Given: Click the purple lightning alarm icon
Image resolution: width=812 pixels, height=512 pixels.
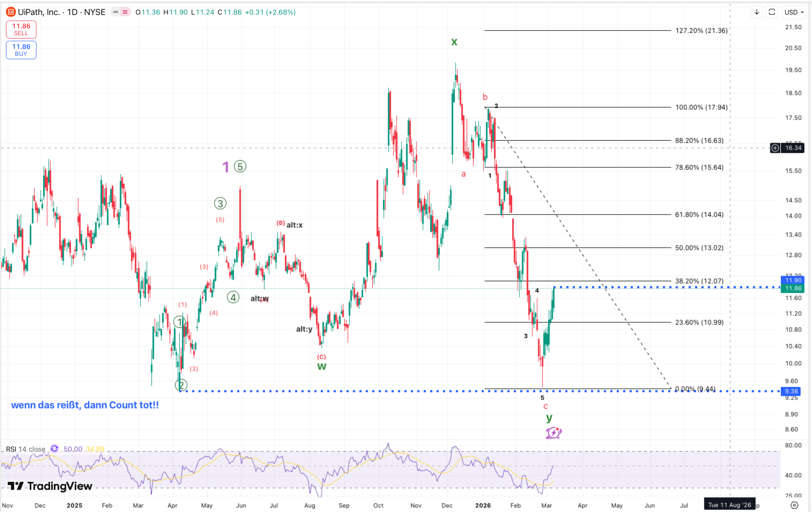Looking at the screenshot, I should click(553, 433).
